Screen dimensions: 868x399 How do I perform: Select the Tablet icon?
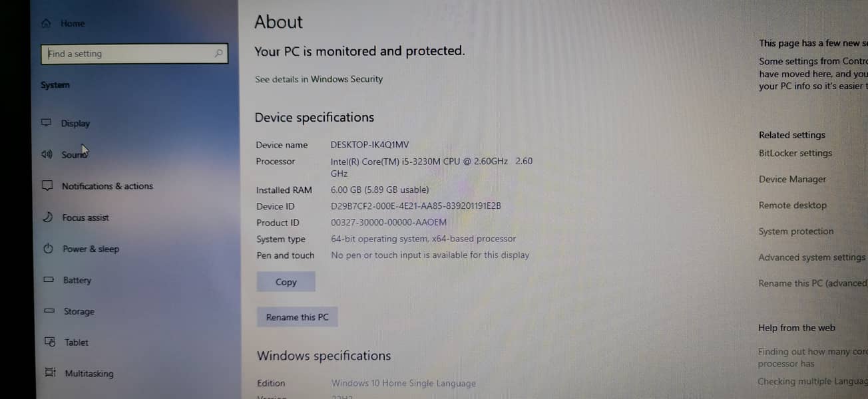[x=50, y=342]
